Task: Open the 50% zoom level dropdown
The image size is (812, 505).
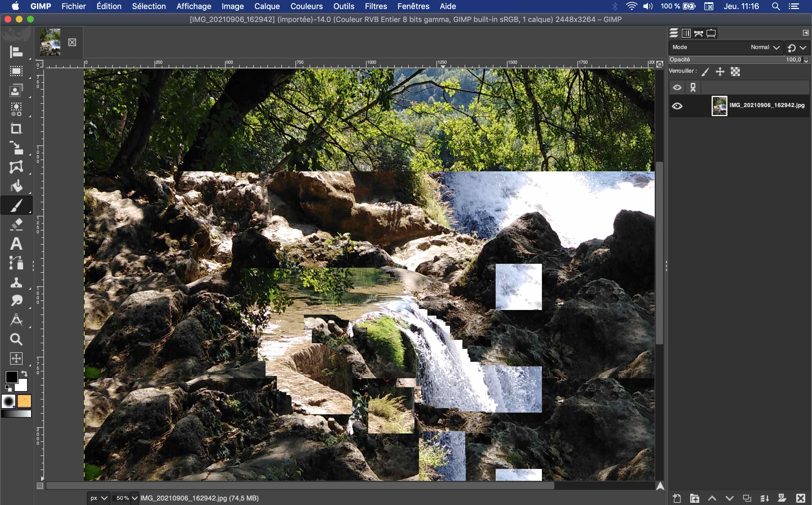Action: (135, 498)
